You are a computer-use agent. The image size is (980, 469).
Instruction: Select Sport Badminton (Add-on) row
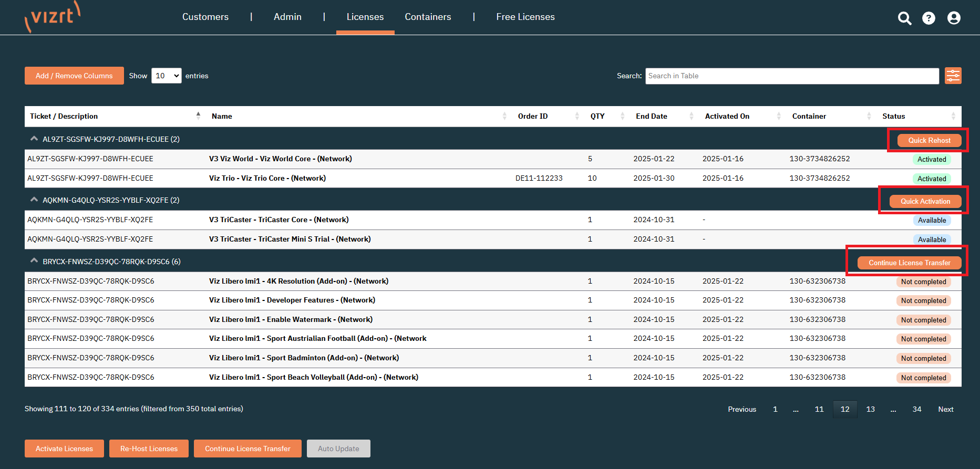[493, 358]
